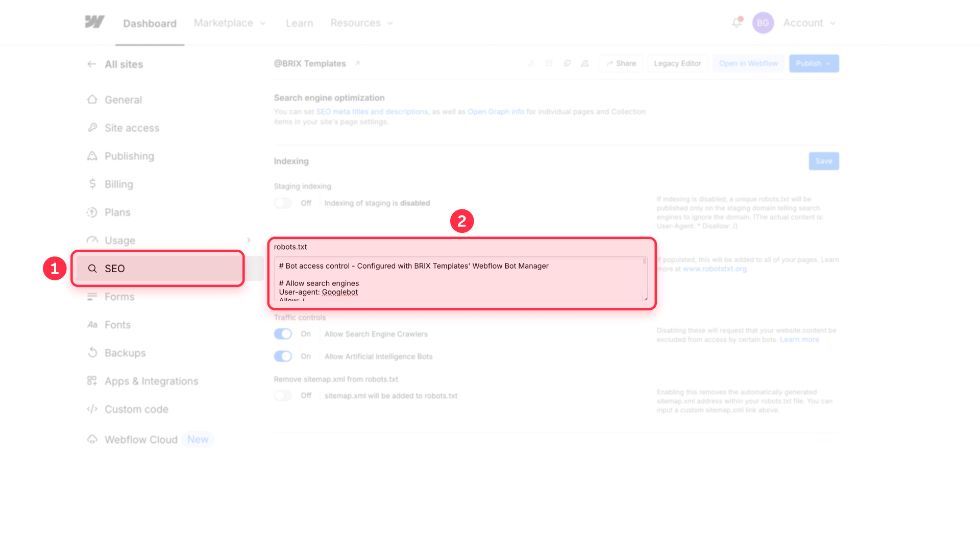Go to the Dashboard tab
Viewport: 980px width, 552px height.
(x=150, y=23)
